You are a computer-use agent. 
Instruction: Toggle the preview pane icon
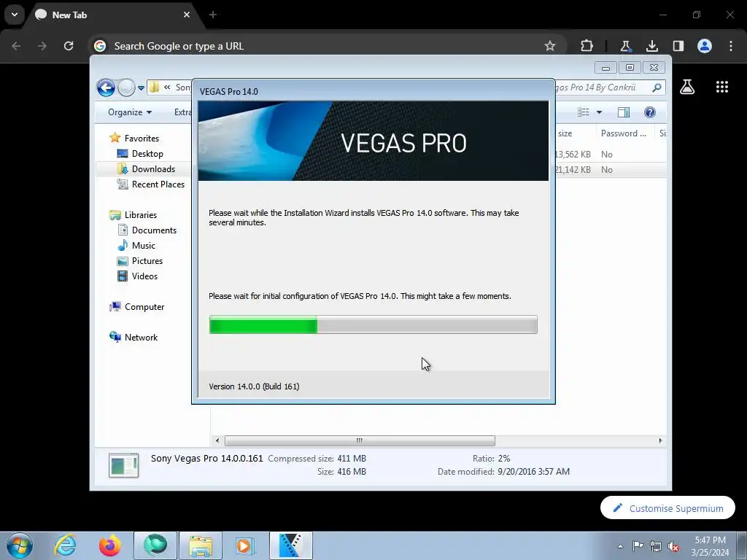[624, 112]
